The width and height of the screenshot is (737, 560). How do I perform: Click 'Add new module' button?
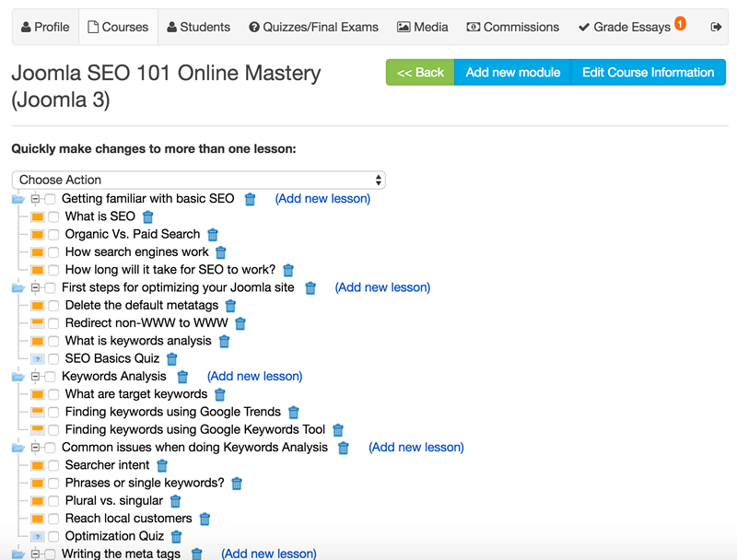[513, 73]
